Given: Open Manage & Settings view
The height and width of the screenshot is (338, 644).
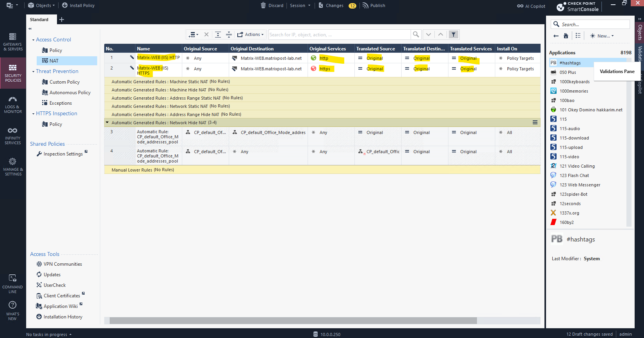Looking at the screenshot, I should (x=13, y=166).
